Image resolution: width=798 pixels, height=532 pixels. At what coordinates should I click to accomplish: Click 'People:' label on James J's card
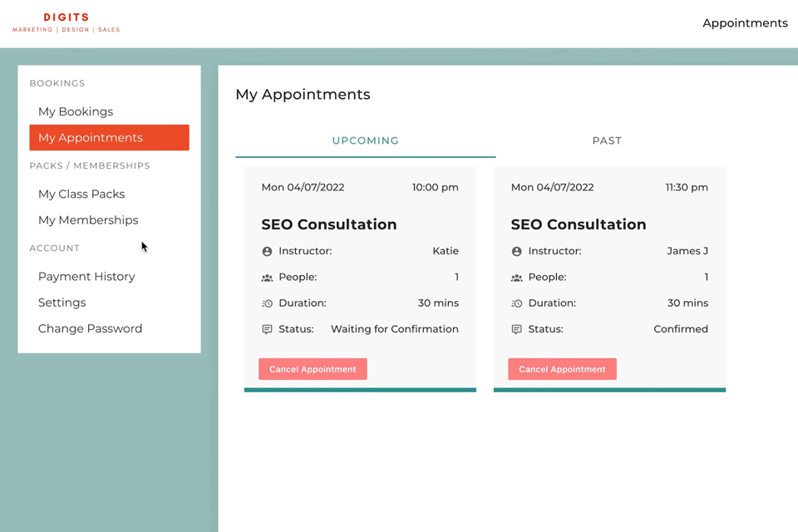(x=547, y=277)
